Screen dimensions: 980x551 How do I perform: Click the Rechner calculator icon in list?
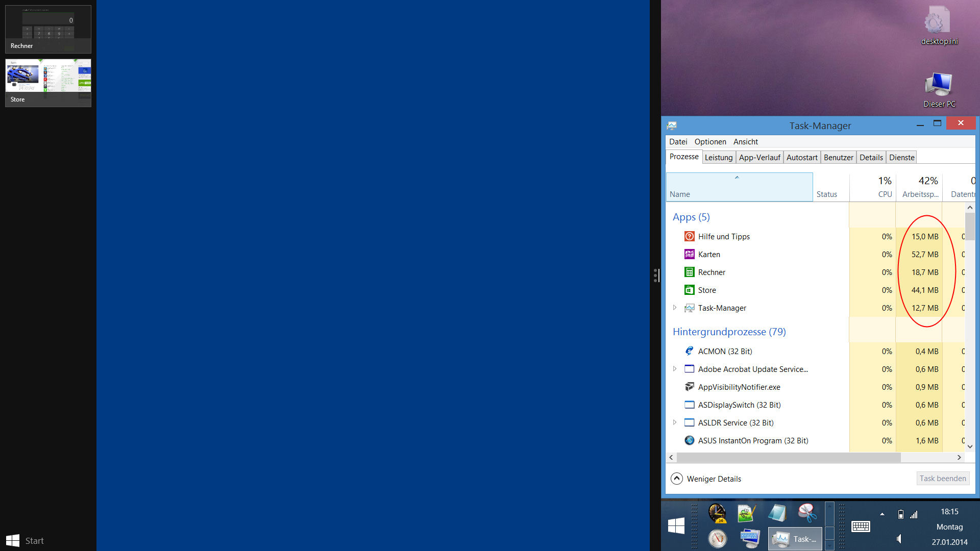pyautogui.click(x=689, y=272)
